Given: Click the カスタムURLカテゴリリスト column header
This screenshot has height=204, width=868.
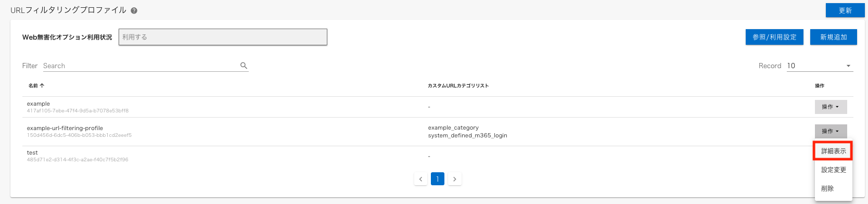Looking at the screenshot, I should pyautogui.click(x=458, y=85).
